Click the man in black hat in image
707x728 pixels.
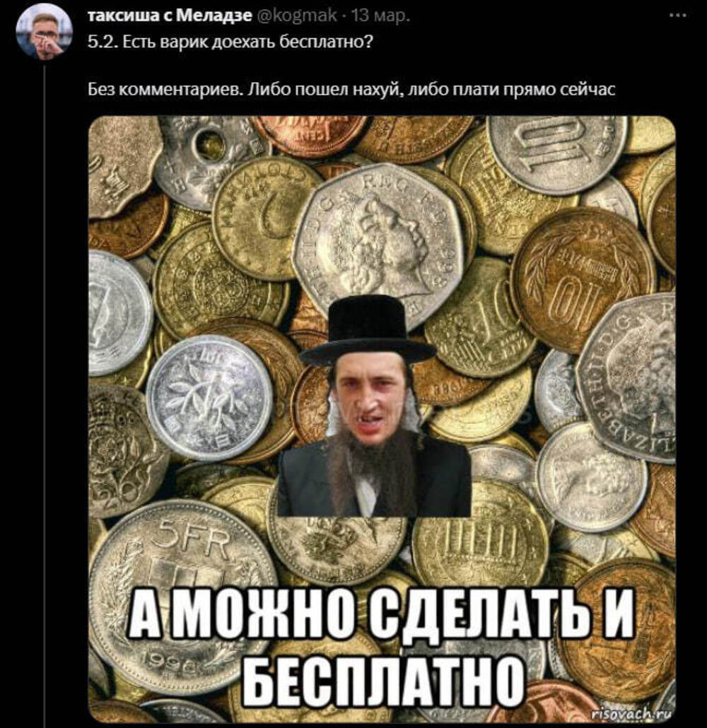[x=373, y=407]
